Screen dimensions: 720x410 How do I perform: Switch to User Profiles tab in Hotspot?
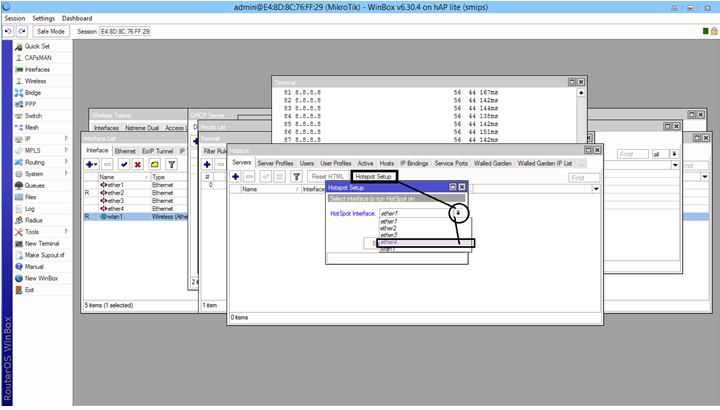pos(336,163)
